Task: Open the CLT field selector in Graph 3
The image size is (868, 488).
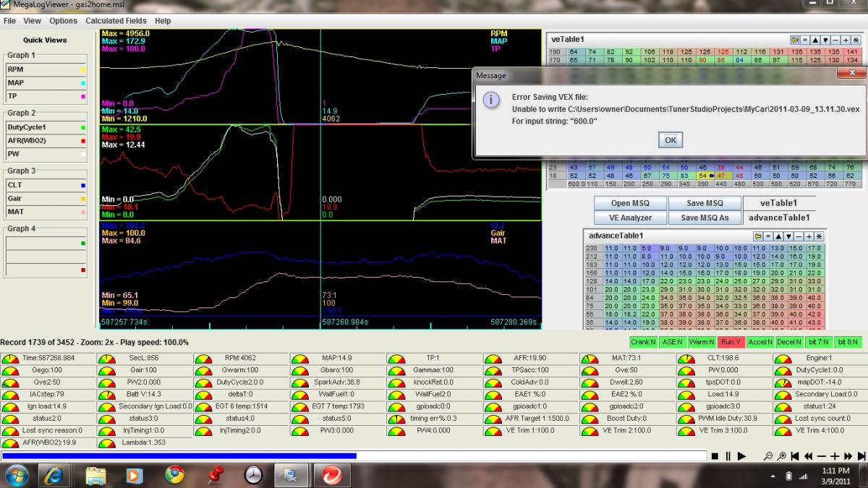Action: tap(46, 185)
